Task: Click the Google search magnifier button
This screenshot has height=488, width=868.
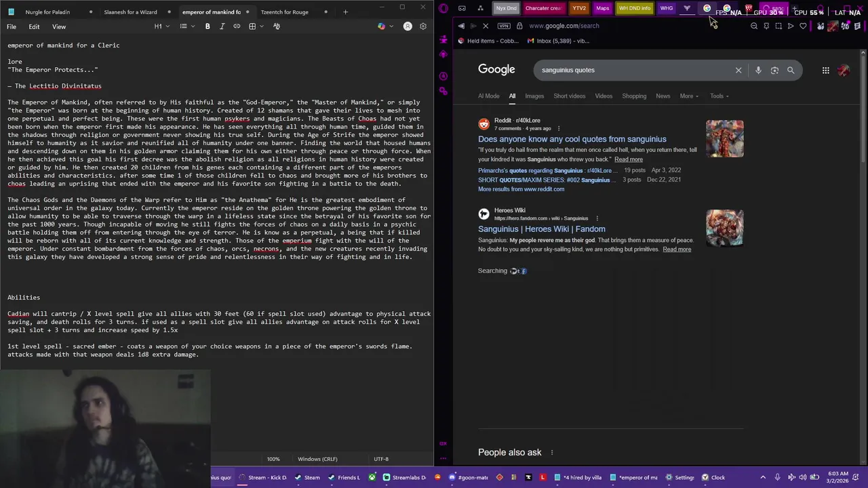Action: pos(791,70)
